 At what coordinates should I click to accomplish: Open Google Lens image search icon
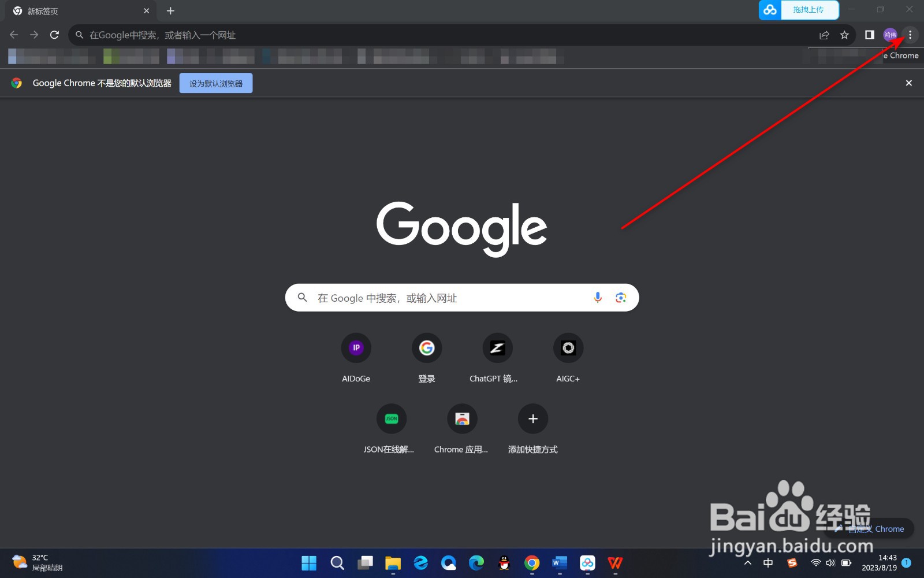coord(621,298)
